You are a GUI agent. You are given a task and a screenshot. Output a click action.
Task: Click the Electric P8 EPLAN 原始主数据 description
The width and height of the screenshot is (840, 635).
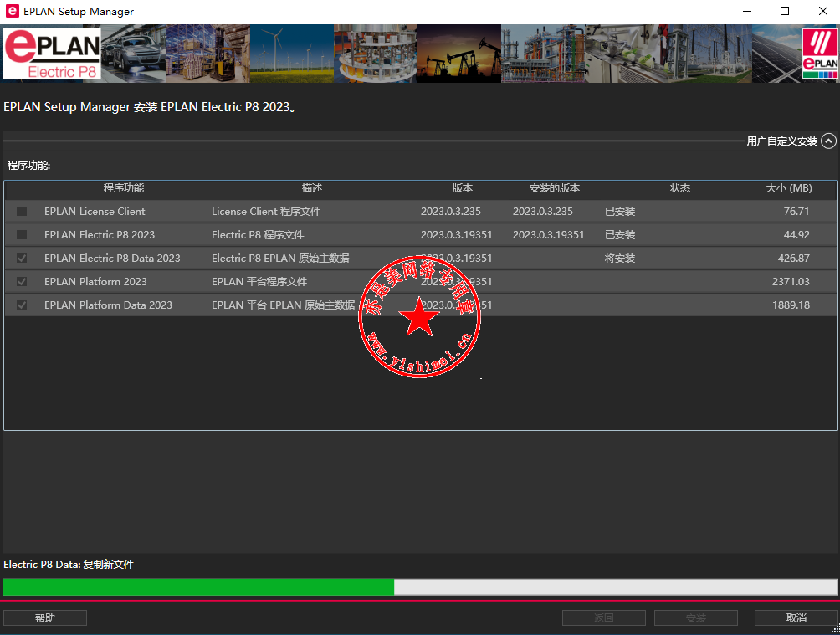tap(280, 259)
